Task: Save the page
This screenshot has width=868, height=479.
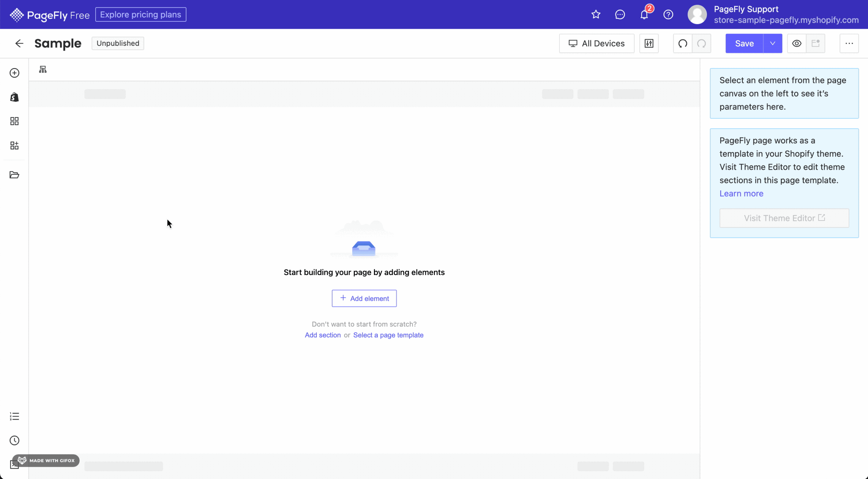Action: 744,43
